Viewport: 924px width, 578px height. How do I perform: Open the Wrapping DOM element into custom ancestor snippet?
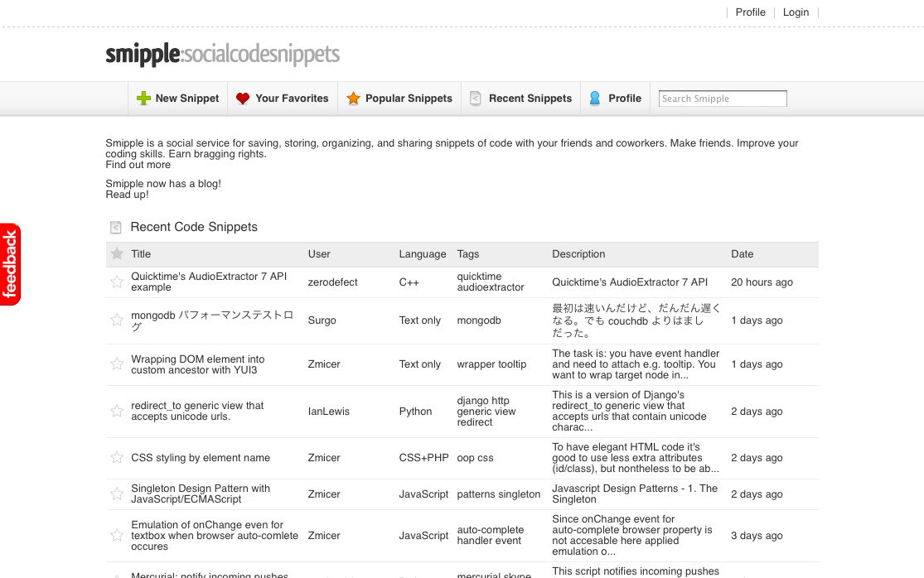[x=197, y=364]
